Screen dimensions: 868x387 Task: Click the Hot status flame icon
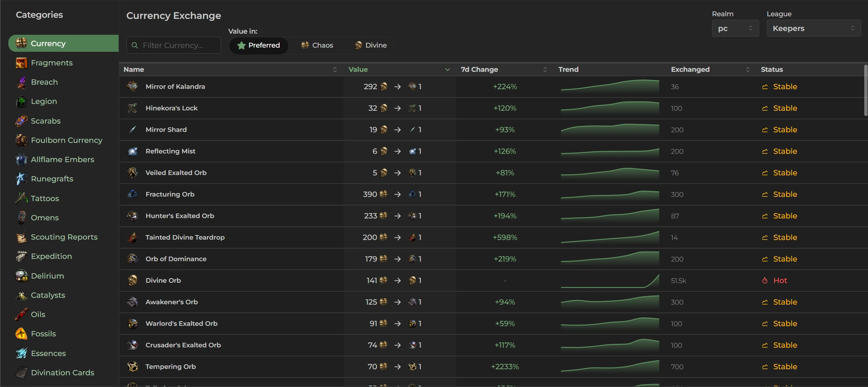pos(765,280)
